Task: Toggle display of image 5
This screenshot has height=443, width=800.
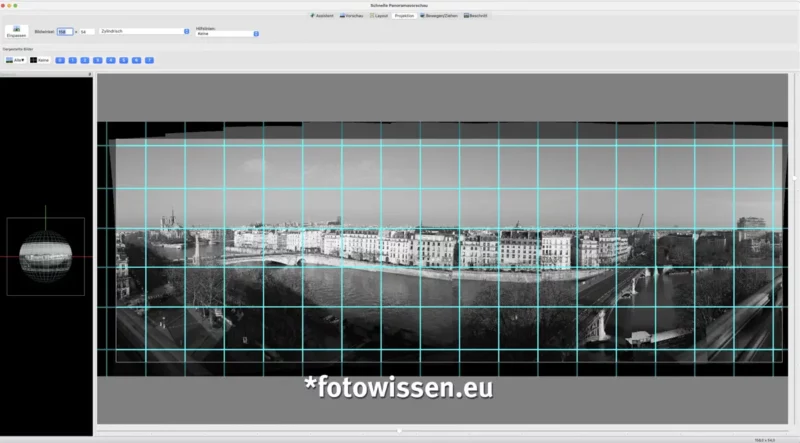Action: 123,60
